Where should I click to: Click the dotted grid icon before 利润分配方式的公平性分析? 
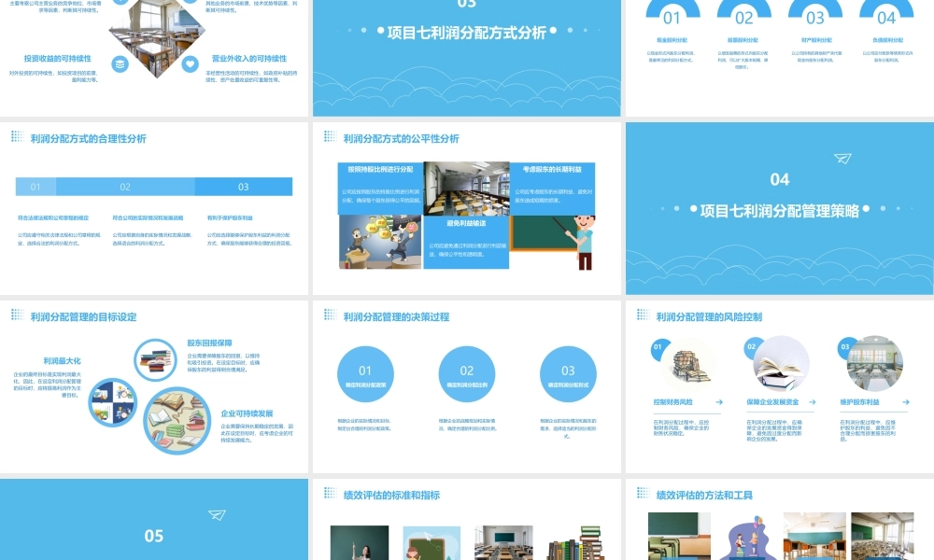point(330,137)
